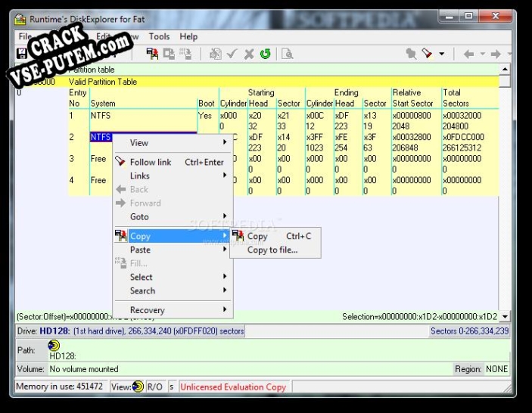
Task: Click the Recovery submenu arrow
Action: pos(225,309)
